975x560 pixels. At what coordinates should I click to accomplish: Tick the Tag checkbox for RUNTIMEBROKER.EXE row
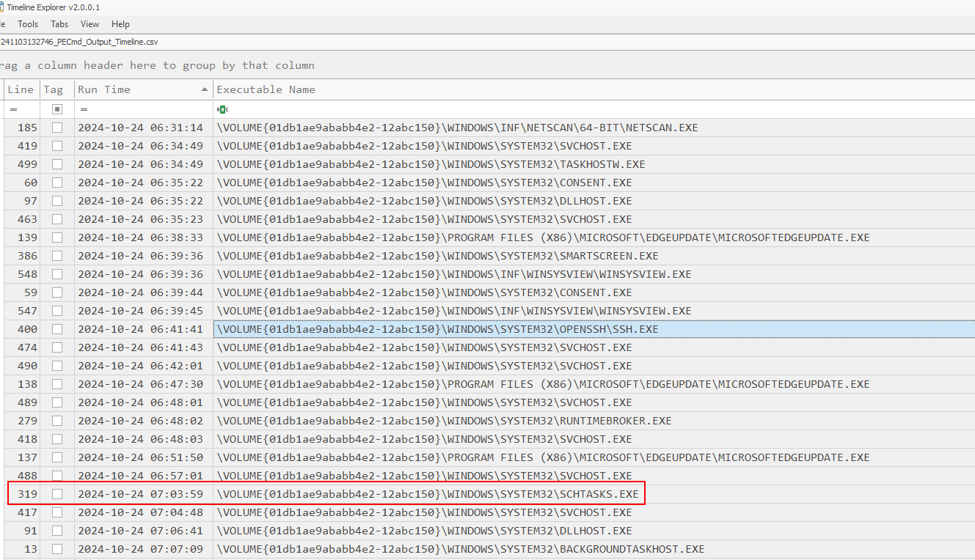[x=57, y=421]
